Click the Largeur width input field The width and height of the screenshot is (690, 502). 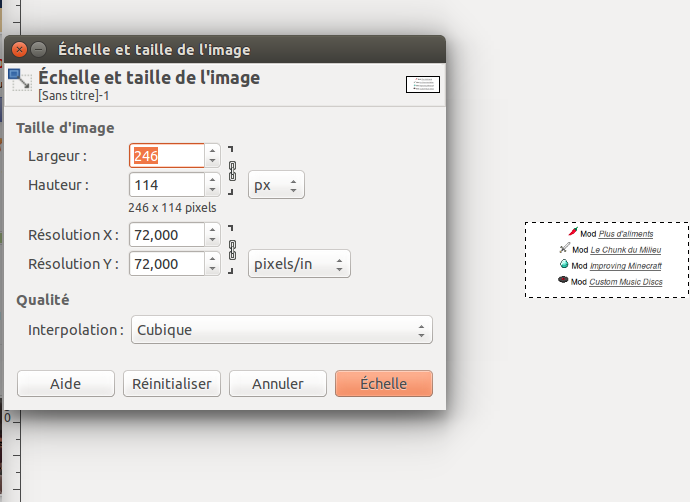coord(167,155)
